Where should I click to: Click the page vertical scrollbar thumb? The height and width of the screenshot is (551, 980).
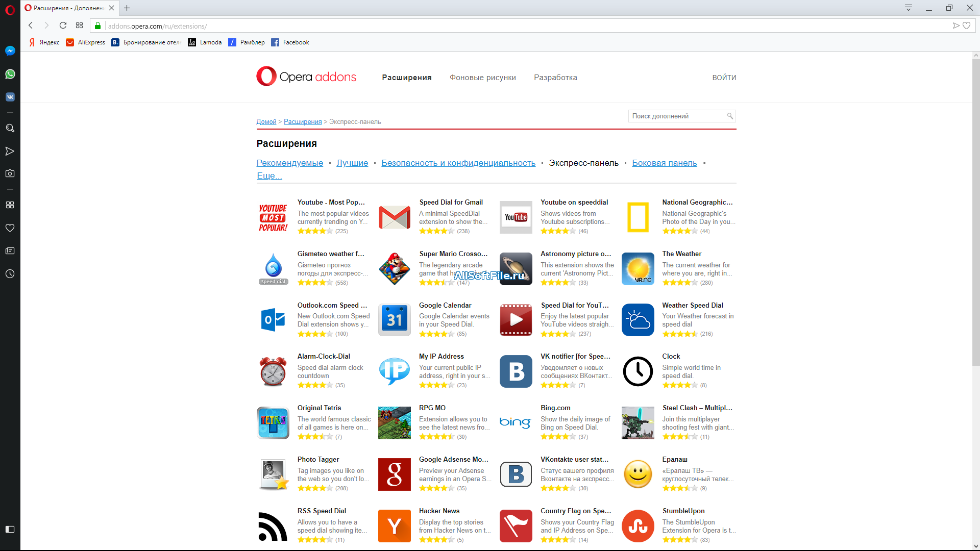click(975, 212)
